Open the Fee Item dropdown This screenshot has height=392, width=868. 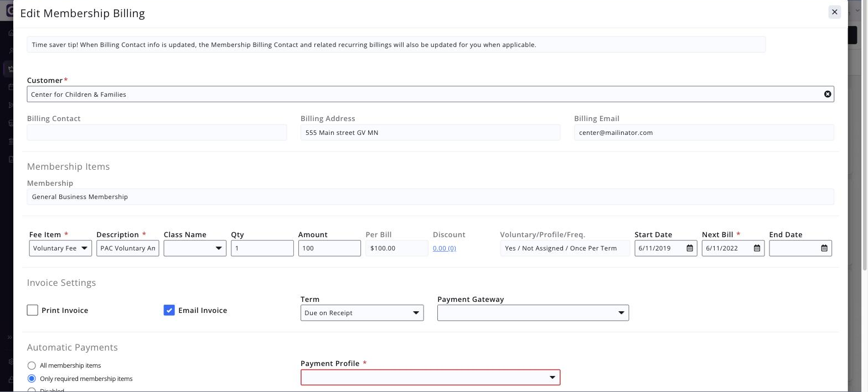click(60, 248)
